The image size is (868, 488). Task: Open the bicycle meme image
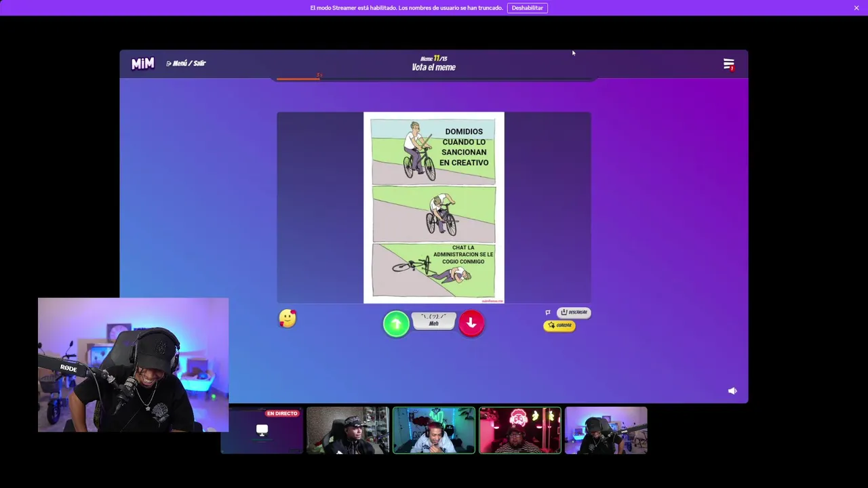434,207
